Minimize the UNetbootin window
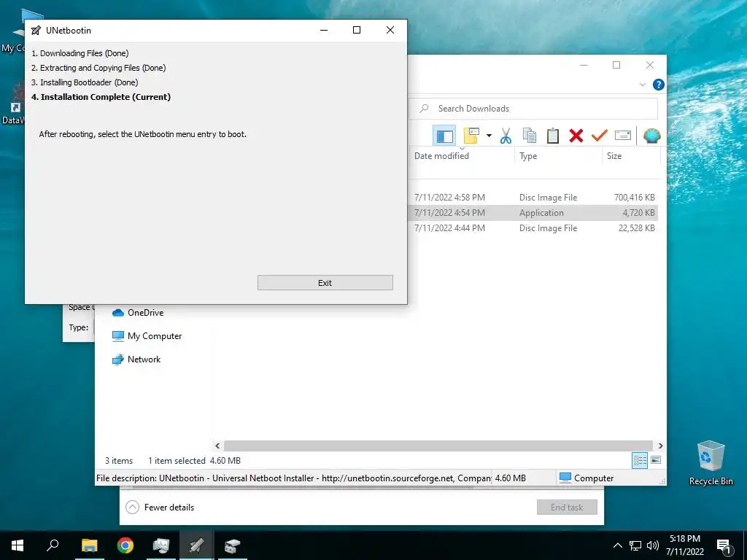This screenshot has width=747, height=560. click(324, 30)
